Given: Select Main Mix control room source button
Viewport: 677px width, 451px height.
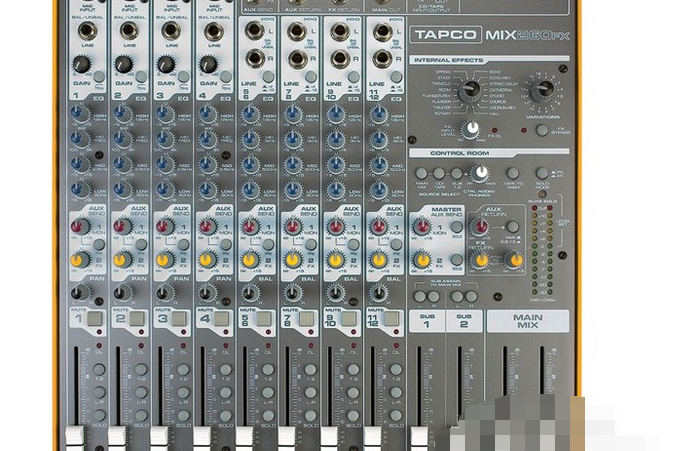Looking at the screenshot, I should [x=421, y=173].
